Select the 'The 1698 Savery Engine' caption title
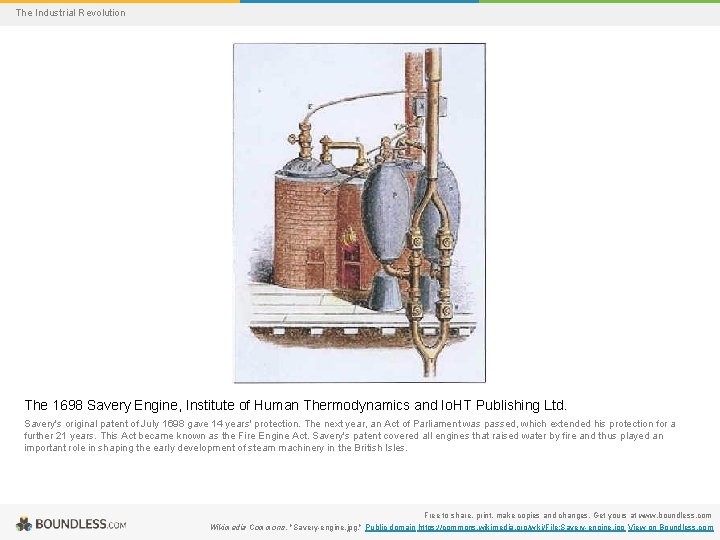The height and width of the screenshot is (540, 720). [x=296, y=405]
